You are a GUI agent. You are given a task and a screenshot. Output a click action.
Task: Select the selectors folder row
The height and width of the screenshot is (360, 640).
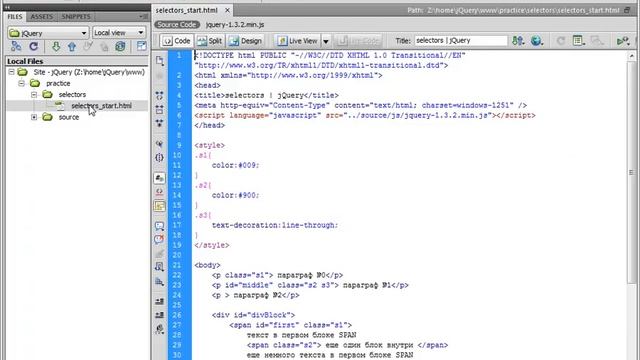(x=72, y=95)
